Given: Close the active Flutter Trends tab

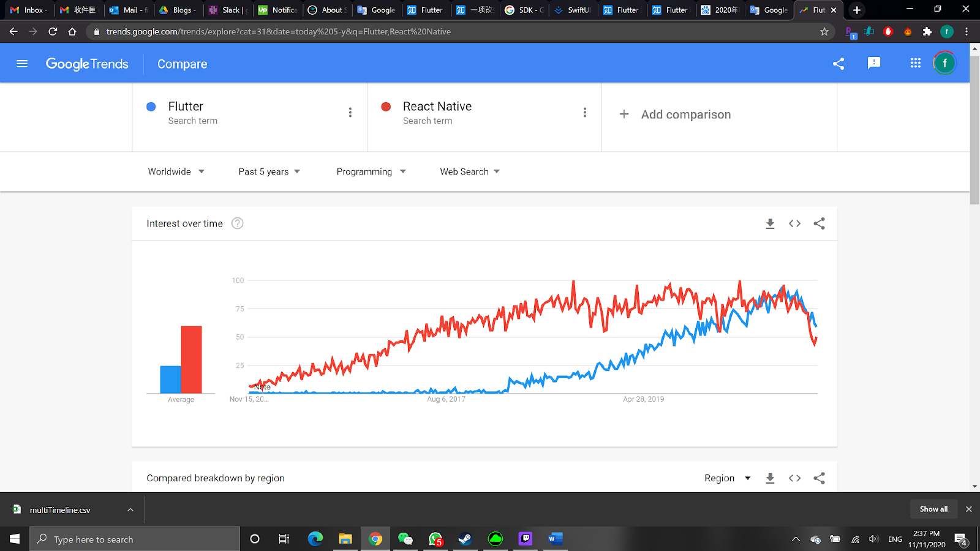Looking at the screenshot, I should point(834,10).
